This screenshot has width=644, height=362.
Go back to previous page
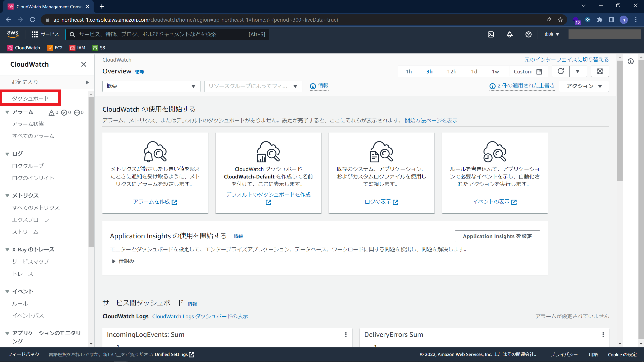[x=8, y=20]
